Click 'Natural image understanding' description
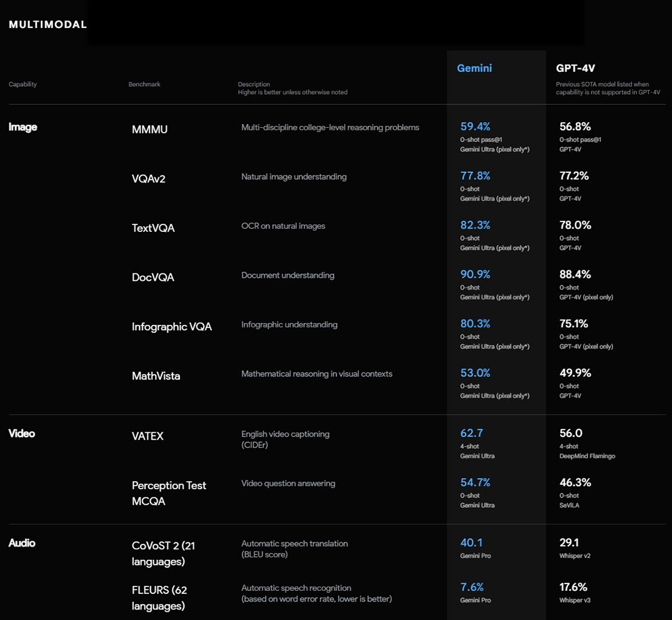The height and width of the screenshot is (620, 672). click(x=294, y=177)
